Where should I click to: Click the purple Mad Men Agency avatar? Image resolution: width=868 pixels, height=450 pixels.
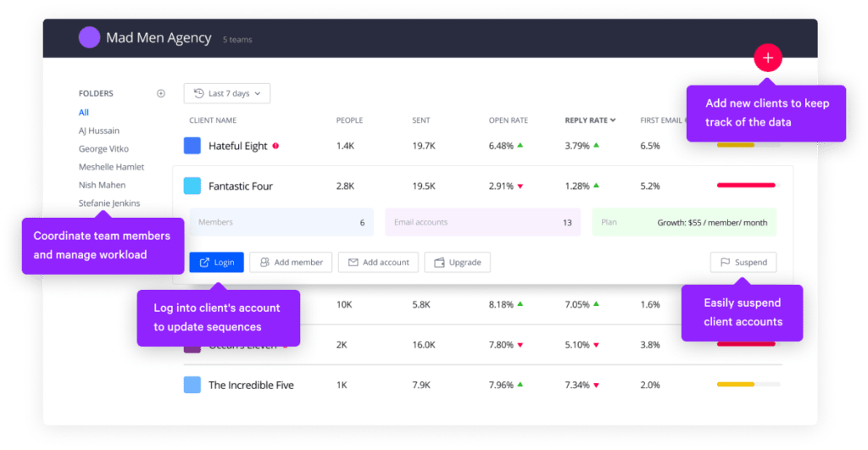coord(89,38)
